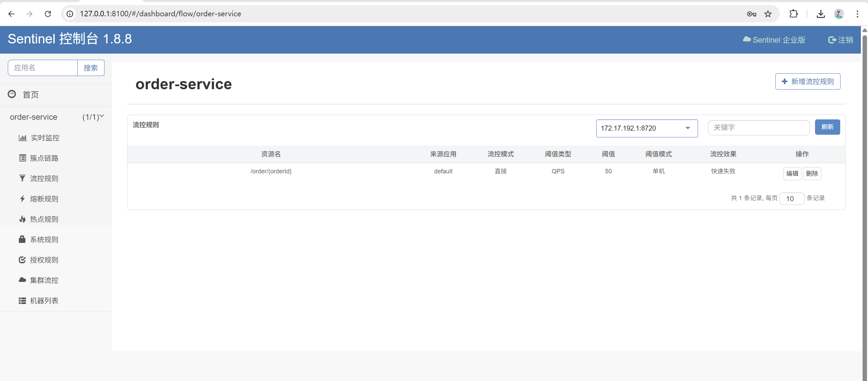This screenshot has width=868, height=381.
Task: Go to 首页 in the sidebar
Action: coord(31,95)
